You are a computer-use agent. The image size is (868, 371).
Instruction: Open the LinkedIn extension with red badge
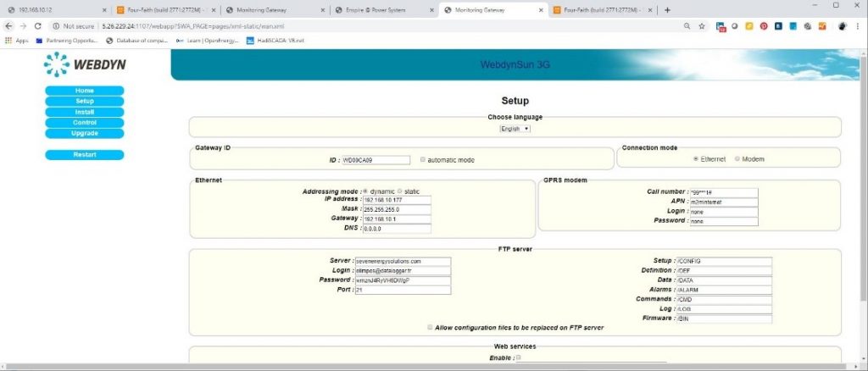(721, 26)
